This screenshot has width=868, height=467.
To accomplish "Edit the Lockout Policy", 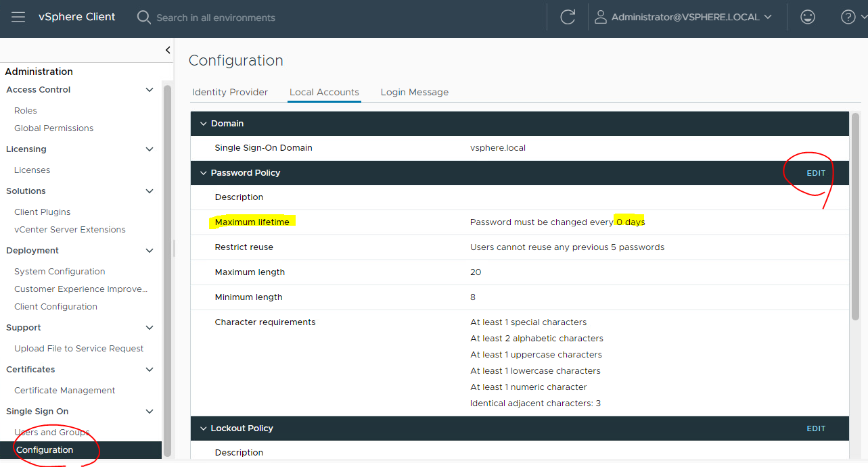I will click(x=816, y=428).
